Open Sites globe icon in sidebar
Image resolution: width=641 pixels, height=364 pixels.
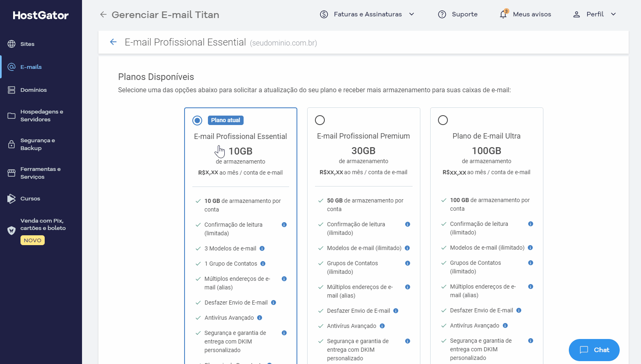click(x=11, y=44)
